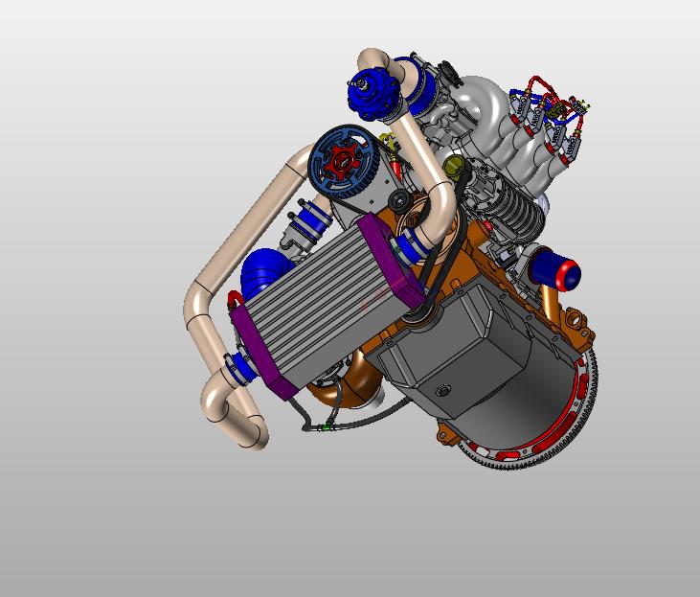Viewport: 700px width, 597px height.
Task: Select the yellow-green oil filler cap
Action: click(x=455, y=168)
